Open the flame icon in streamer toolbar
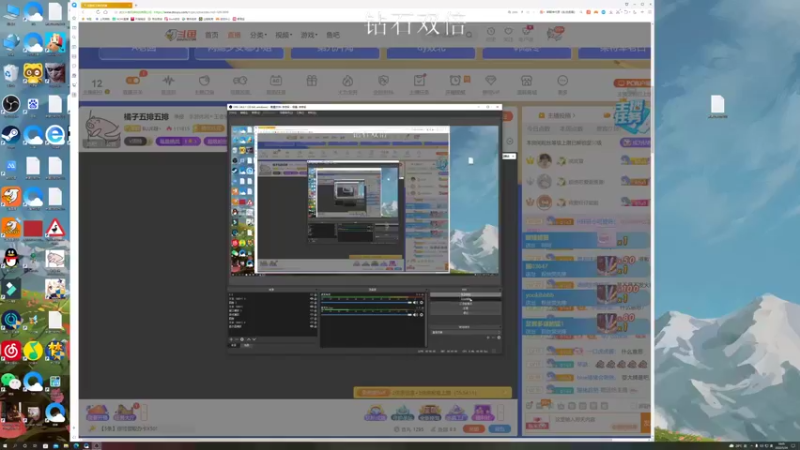 [x=347, y=81]
